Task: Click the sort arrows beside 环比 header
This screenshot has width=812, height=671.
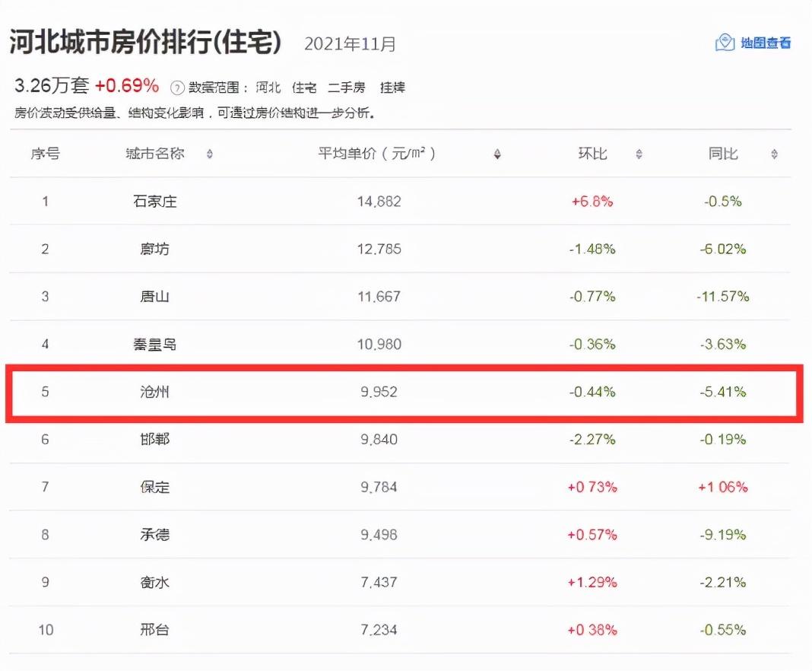Action: 639,154
